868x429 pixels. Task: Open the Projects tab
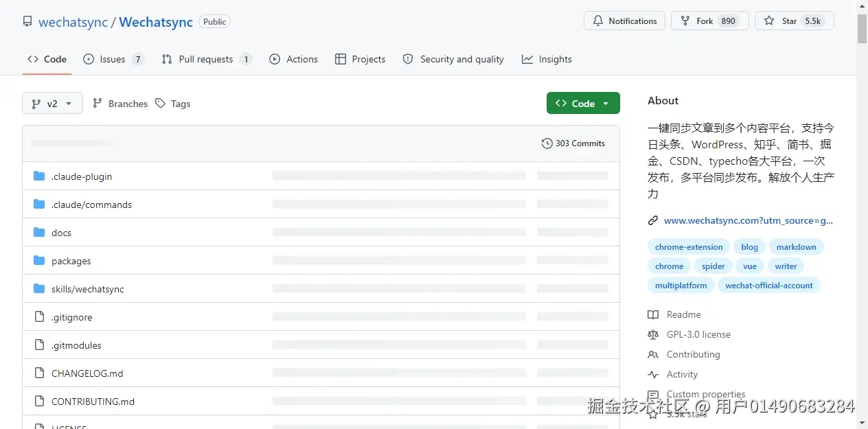click(x=360, y=59)
